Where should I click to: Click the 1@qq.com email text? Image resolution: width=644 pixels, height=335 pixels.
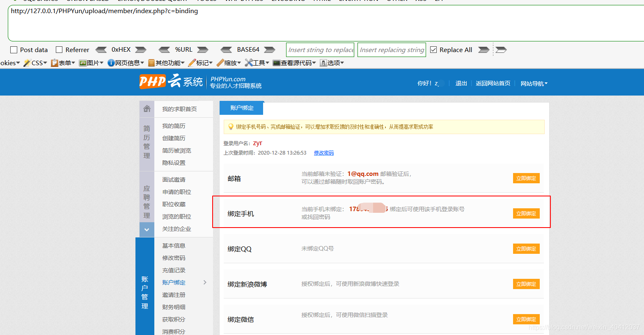(363, 174)
